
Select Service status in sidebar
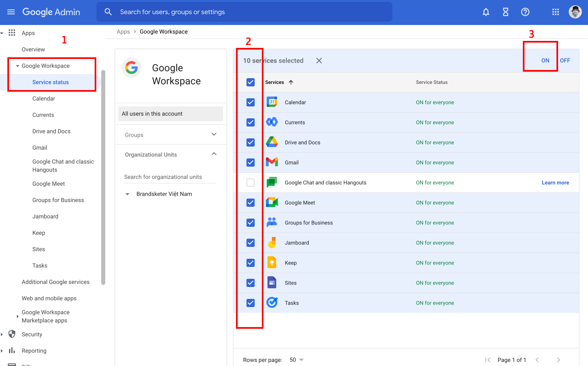pyautogui.click(x=50, y=82)
